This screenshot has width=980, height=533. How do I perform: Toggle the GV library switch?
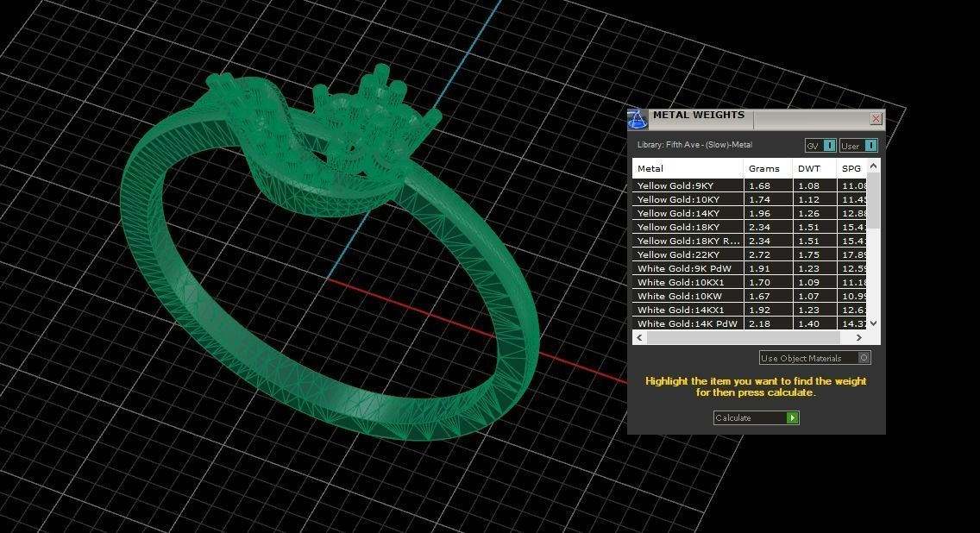[820, 146]
